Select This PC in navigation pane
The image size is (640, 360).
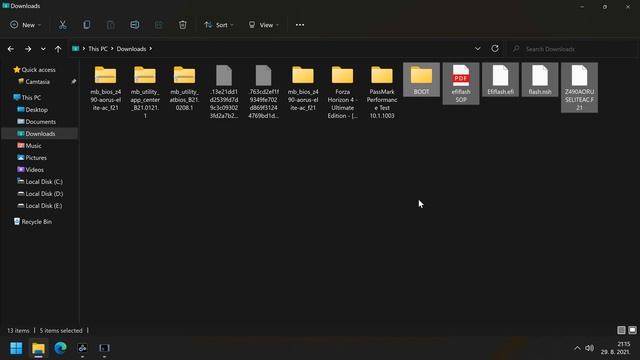point(31,98)
